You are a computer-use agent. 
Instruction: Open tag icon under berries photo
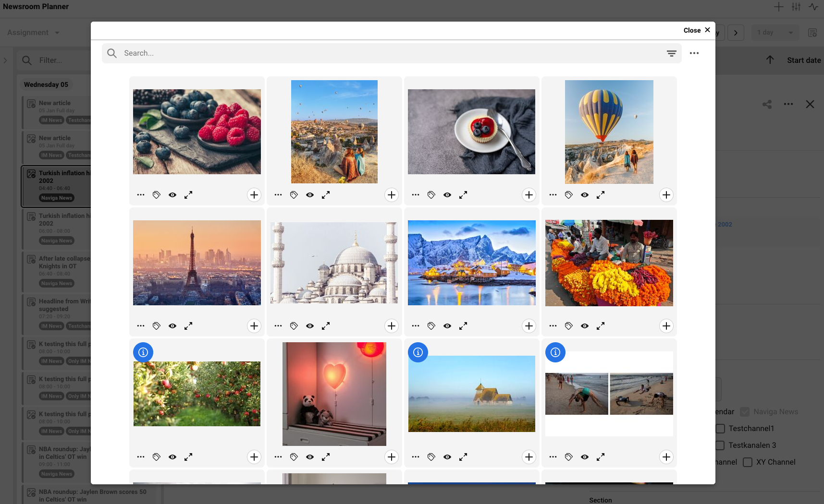point(156,195)
